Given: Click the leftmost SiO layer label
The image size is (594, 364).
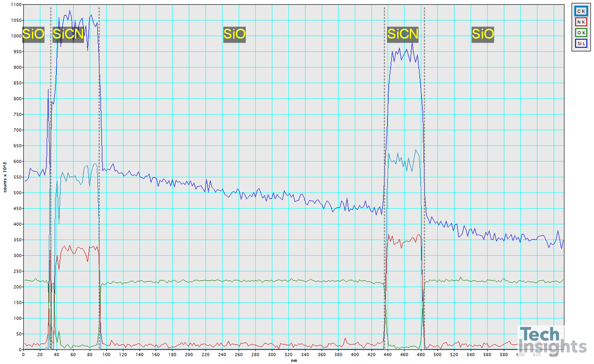Looking at the screenshot, I should tap(33, 34).
